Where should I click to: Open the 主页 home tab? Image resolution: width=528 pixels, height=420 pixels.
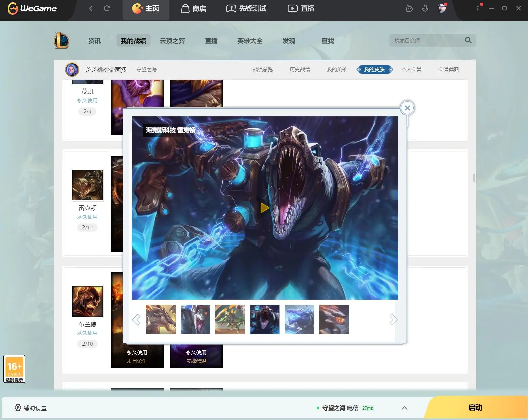[x=146, y=8]
